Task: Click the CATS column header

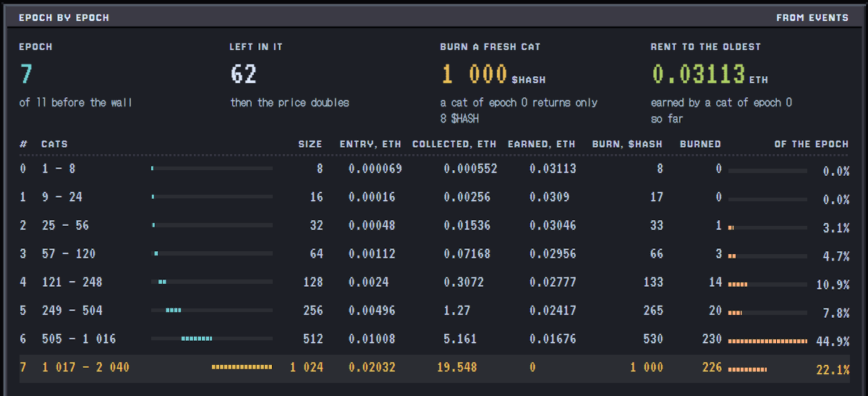Action: tap(54, 144)
